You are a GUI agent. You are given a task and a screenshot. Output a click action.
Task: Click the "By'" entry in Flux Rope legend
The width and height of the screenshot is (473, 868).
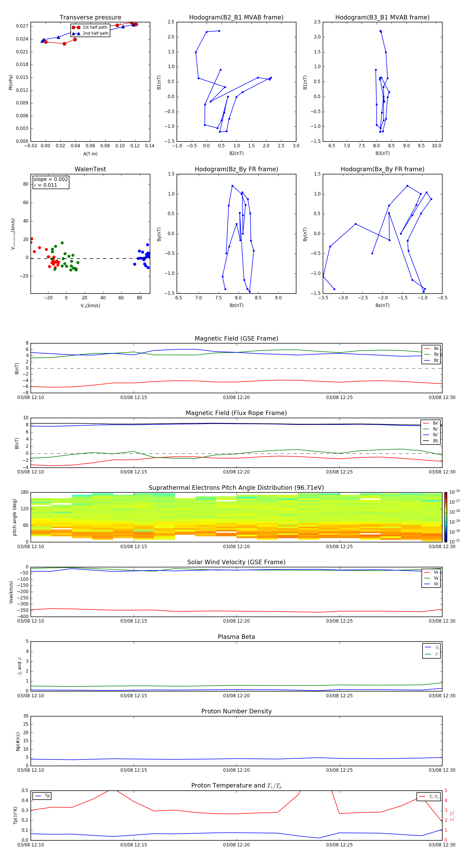(431, 429)
